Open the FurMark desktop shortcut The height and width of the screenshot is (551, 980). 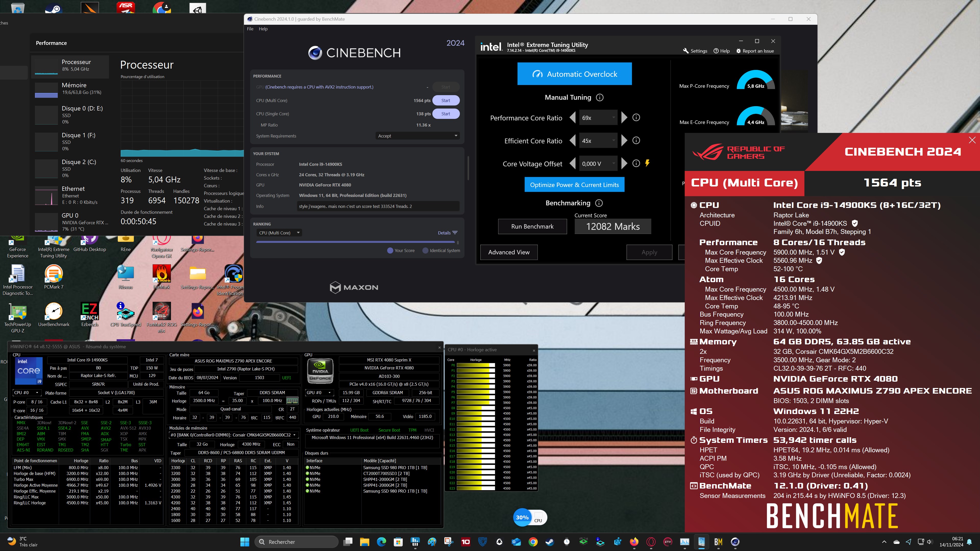pos(161,277)
